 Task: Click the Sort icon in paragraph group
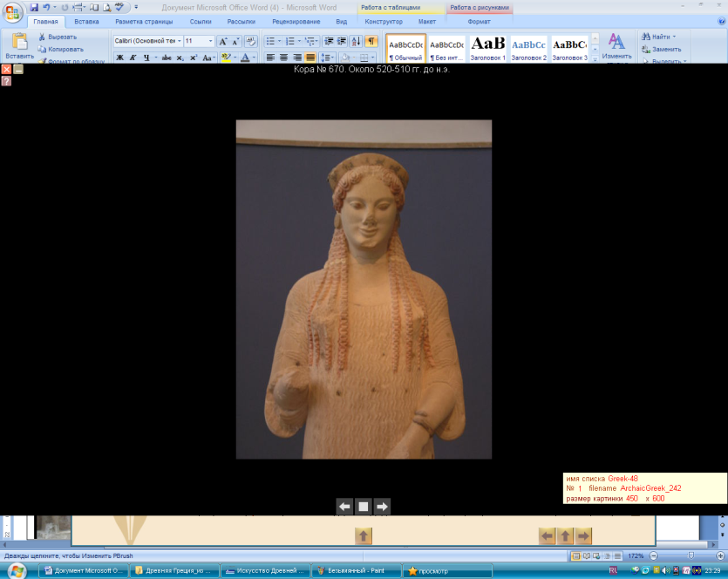coord(356,41)
